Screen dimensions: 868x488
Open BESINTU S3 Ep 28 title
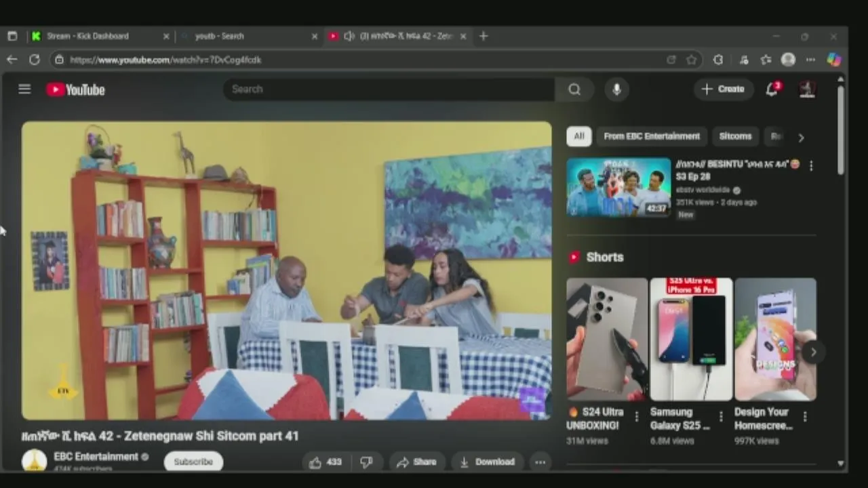738,170
